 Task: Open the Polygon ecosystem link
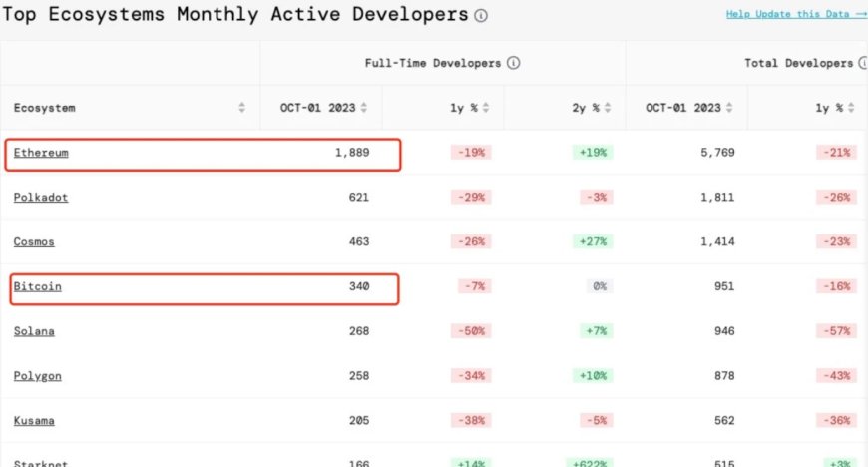click(x=38, y=376)
